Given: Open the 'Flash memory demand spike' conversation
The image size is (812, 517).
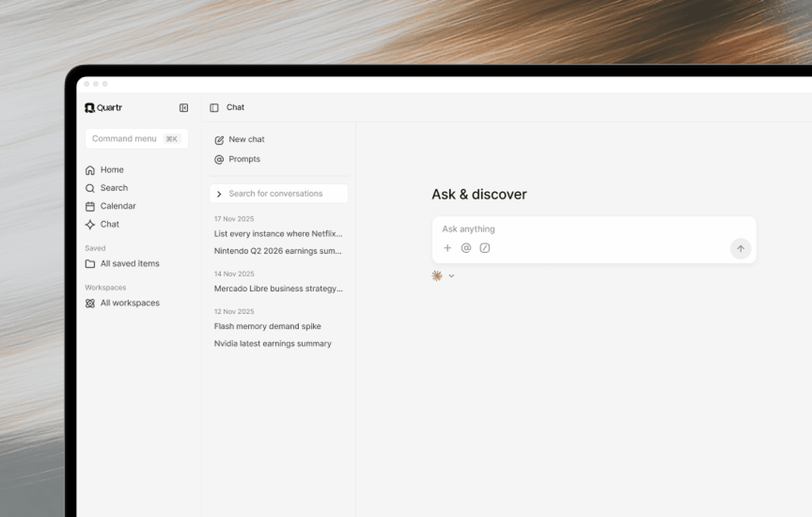Looking at the screenshot, I should tap(268, 327).
